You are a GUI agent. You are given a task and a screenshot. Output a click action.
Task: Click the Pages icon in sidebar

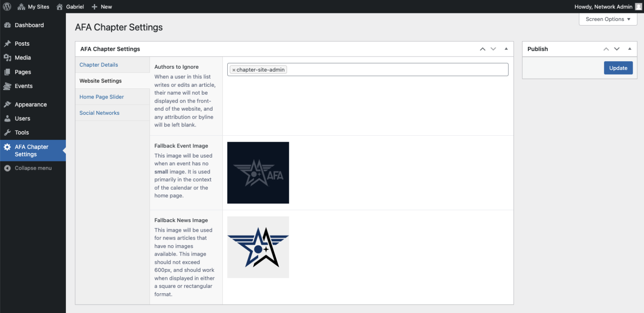pyautogui.click(x=7, y=72)
